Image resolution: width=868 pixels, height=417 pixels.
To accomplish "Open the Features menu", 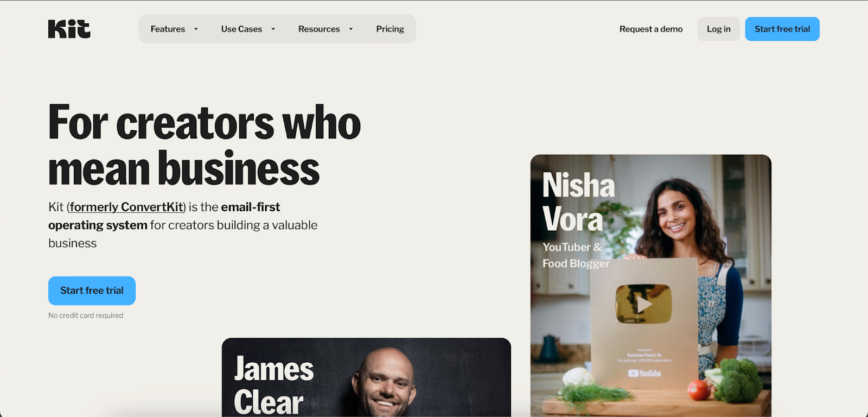I will 174,29.
